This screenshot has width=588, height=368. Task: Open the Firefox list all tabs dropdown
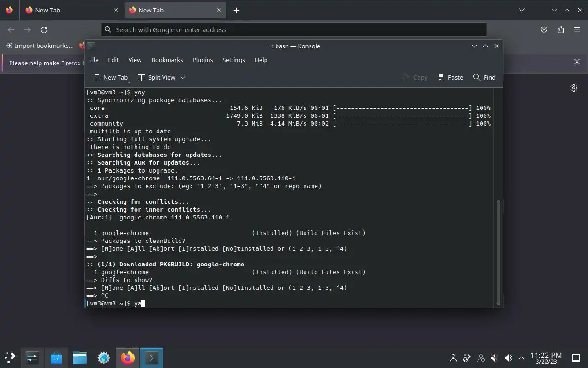pyautogui.click(x=522, y=10)
